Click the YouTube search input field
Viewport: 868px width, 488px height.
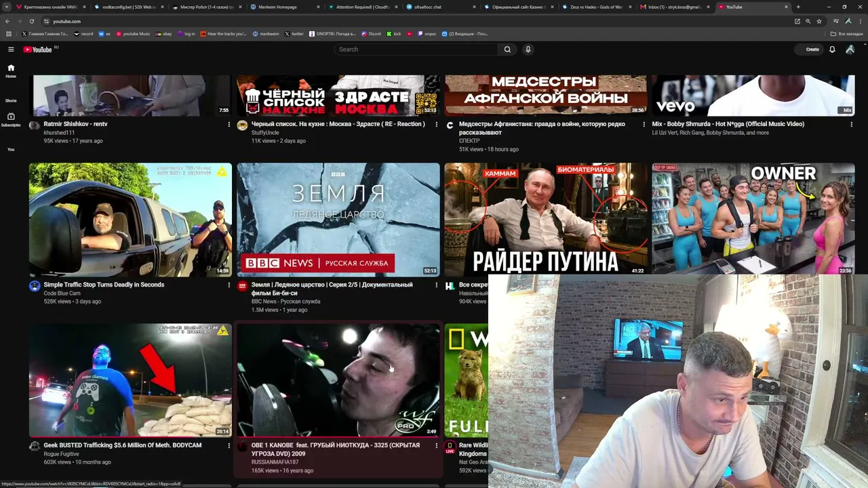click(x=416, y=49)
